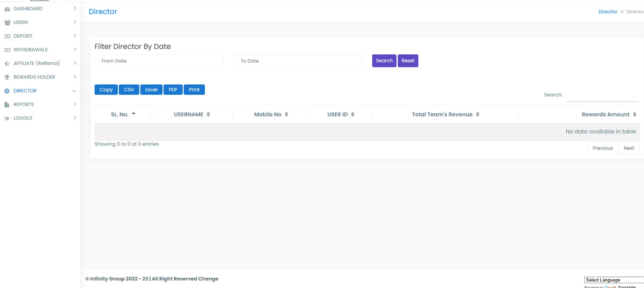Focus the From Date field
The image size is (644, 288).
tap(159, 61)
